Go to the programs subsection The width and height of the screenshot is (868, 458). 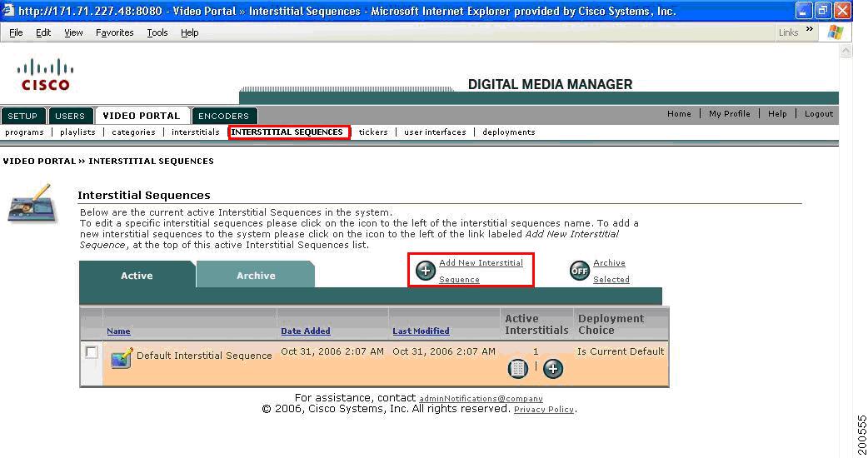pos(24,132)
